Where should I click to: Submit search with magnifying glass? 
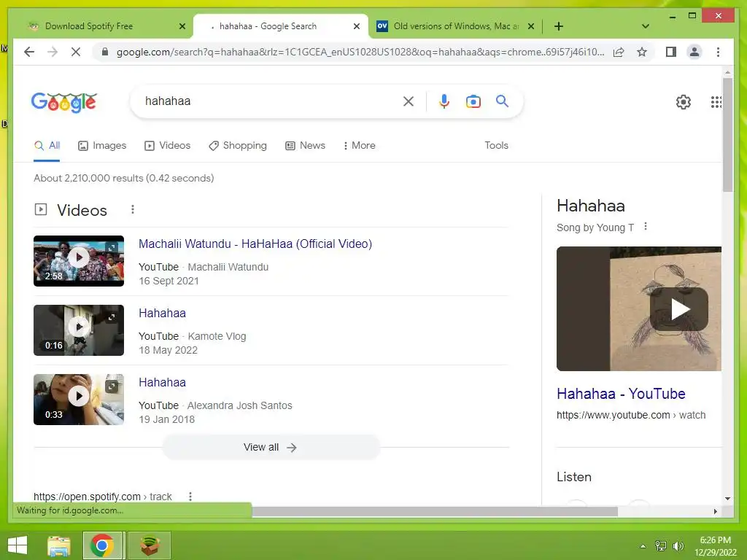click(x=502, y=101)
